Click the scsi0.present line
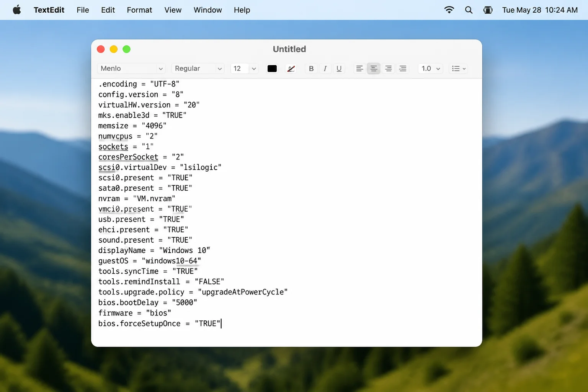The width and height of the screenshot is (588, 392). point(145,178)
